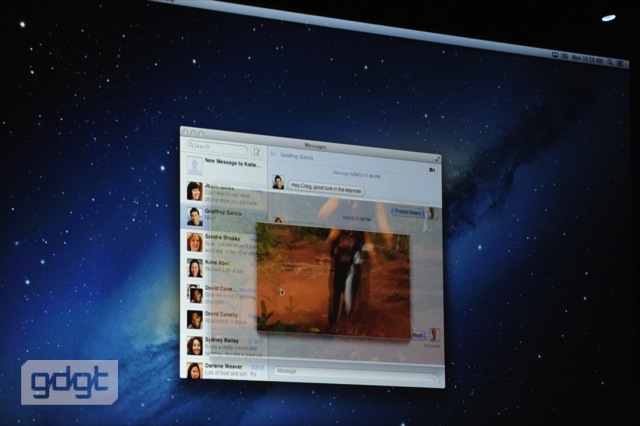Click the Messages window title
This screenshot has width=640, height=426.
point(315,146)
